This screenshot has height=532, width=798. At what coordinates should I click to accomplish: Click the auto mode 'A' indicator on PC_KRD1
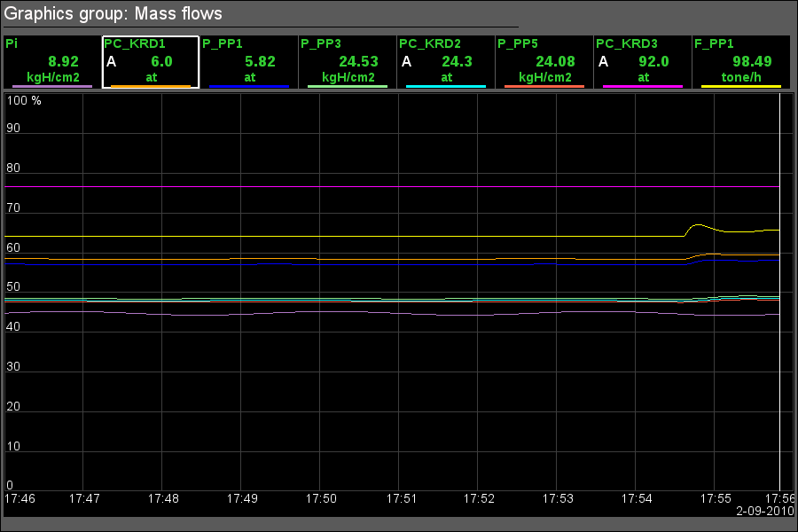pos(112,61)
